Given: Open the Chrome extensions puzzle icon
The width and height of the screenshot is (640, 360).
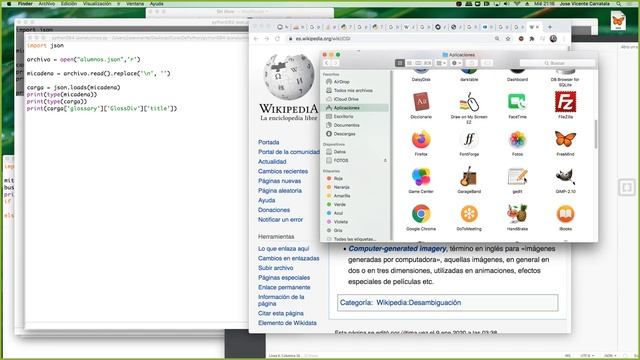Looking at the screenshot, I should pos(532,39).
